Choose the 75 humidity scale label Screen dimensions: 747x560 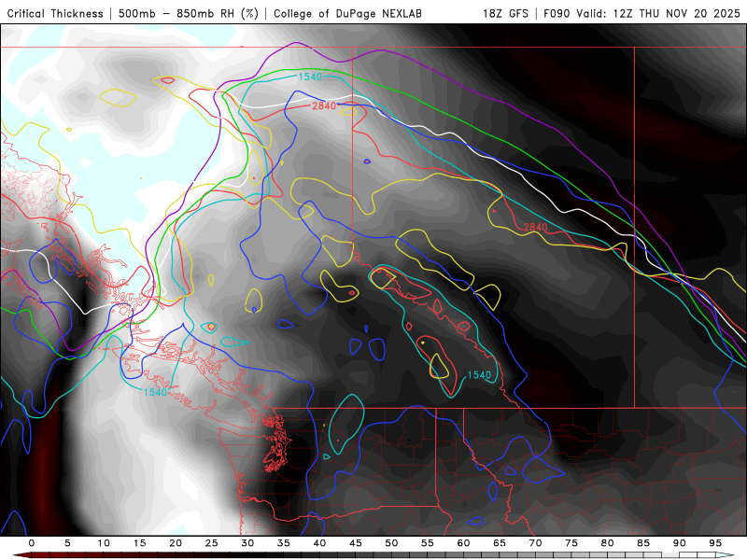571,543
